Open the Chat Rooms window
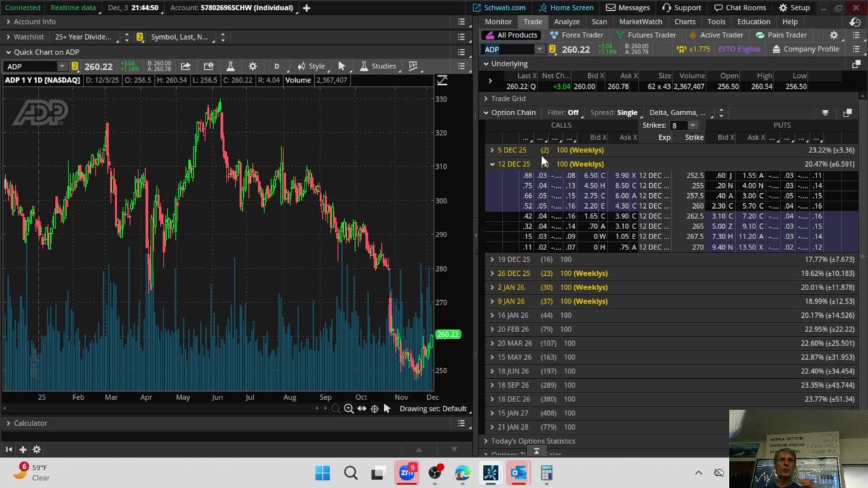868x488 pixels. click(740, 7)
